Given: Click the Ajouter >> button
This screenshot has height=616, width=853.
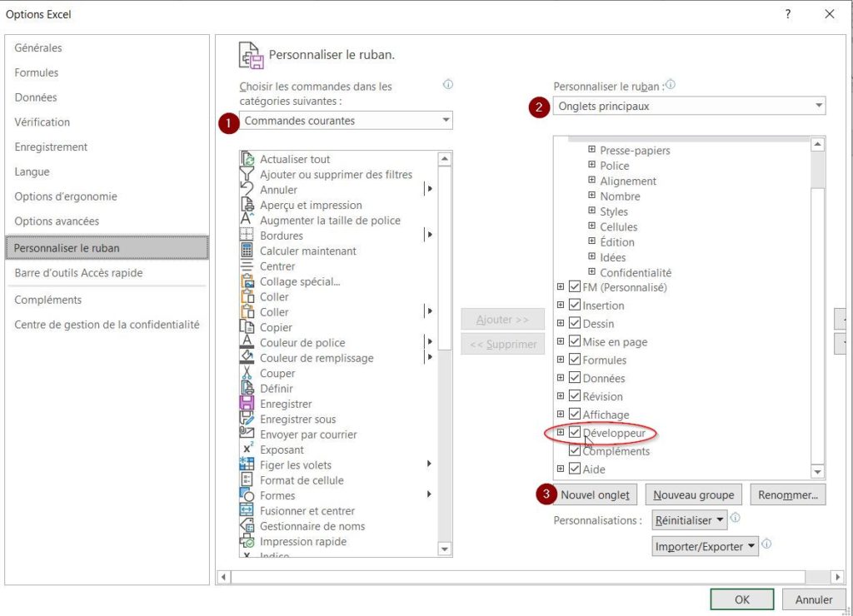Looking at the screenshot, I should [502, 320].
